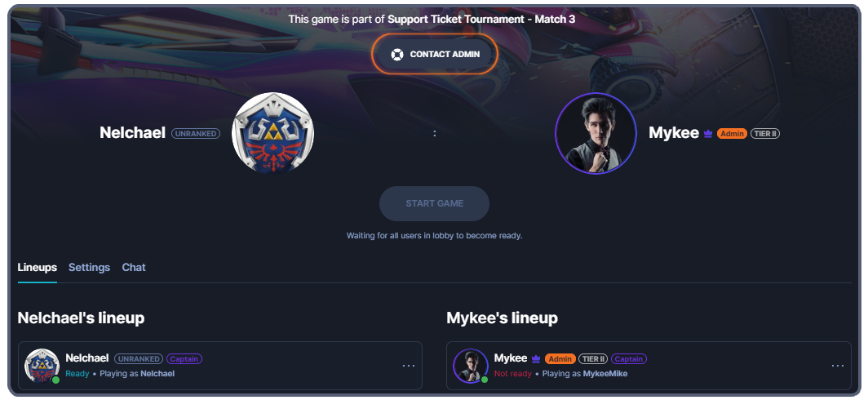Click the TIER II badge next to Mykee's header
The height and width of the screenshot is (400, 868).
coord(765,134)
